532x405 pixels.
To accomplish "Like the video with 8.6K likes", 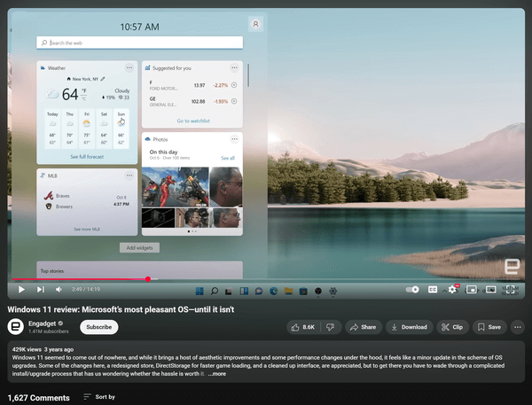I will click(303, 327).
